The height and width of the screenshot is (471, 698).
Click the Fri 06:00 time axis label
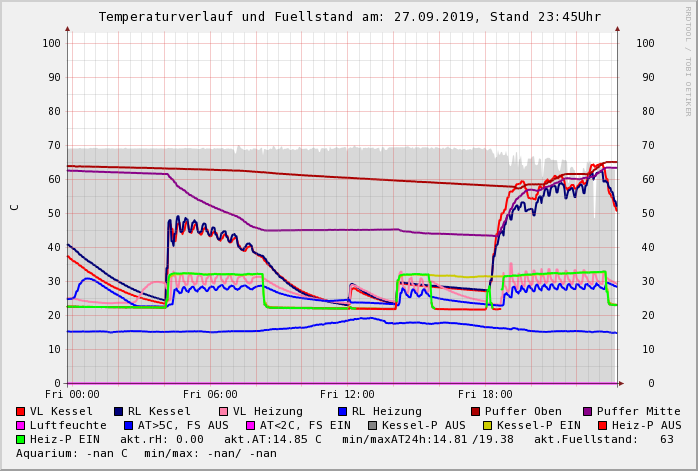(x=210, y=394)
